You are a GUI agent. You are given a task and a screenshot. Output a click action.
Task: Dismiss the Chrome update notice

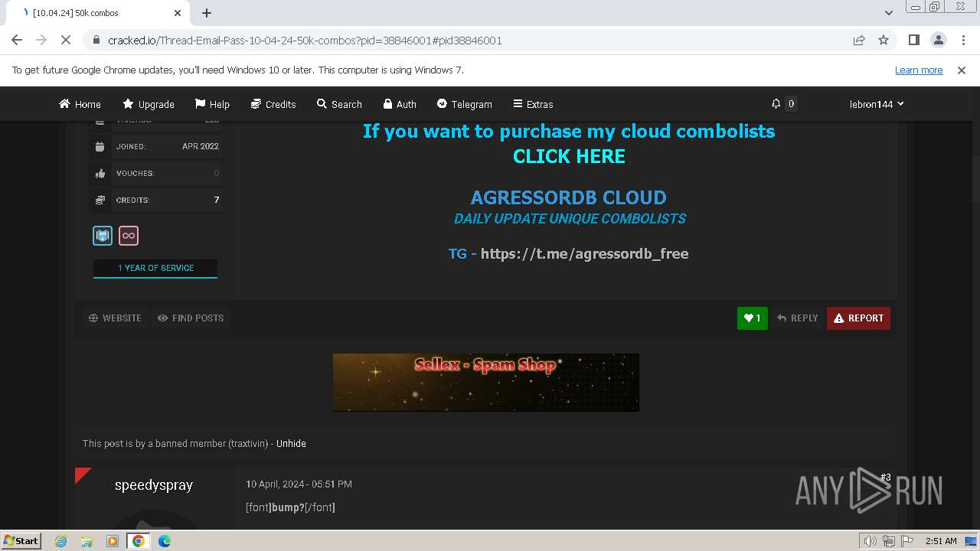tap(962, 70)
